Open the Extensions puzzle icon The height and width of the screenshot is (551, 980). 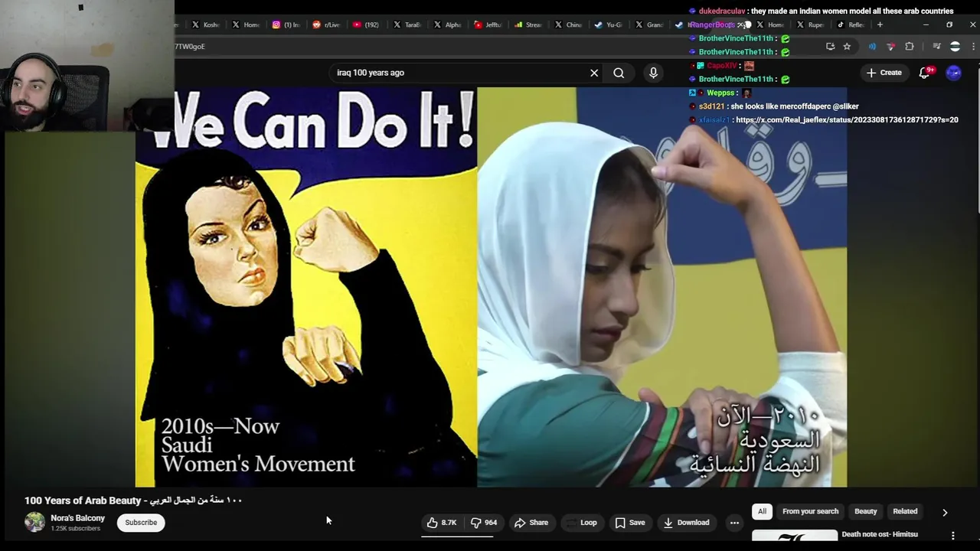(x=910, y=47)
